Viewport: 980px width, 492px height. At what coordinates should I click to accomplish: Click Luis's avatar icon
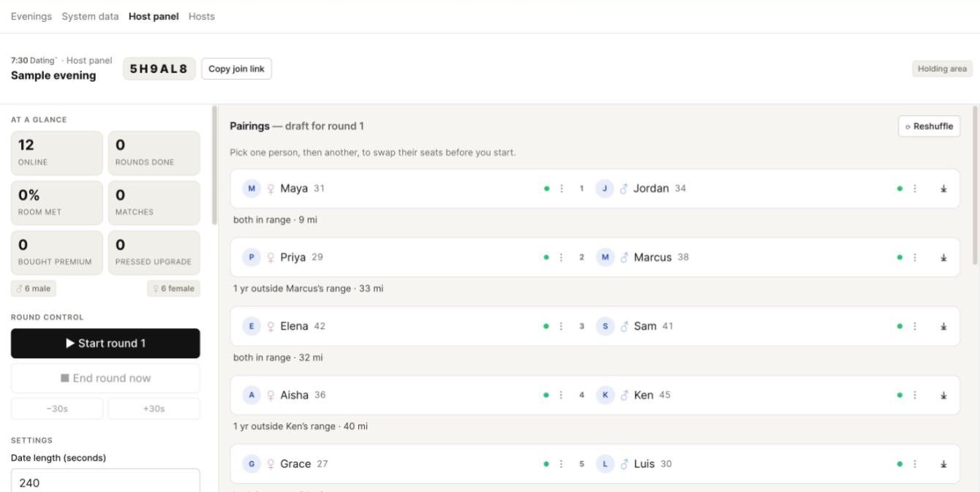pos(605,464)
